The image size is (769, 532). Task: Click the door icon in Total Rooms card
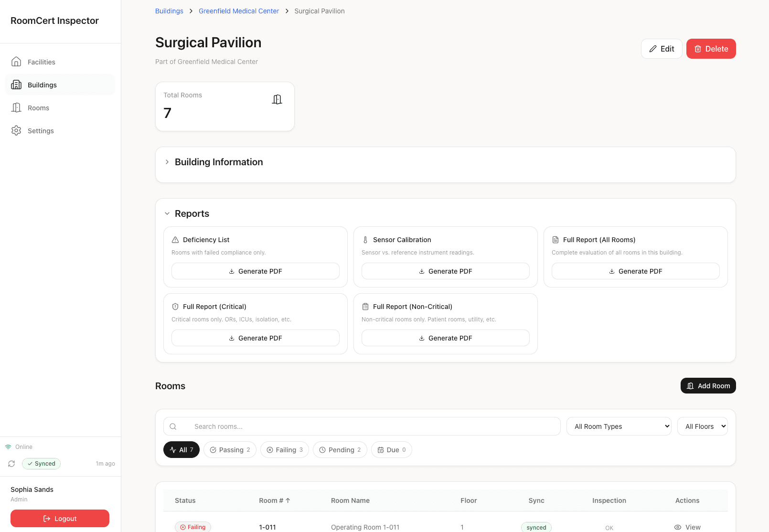pyautogui.click(x=277, y=99)
